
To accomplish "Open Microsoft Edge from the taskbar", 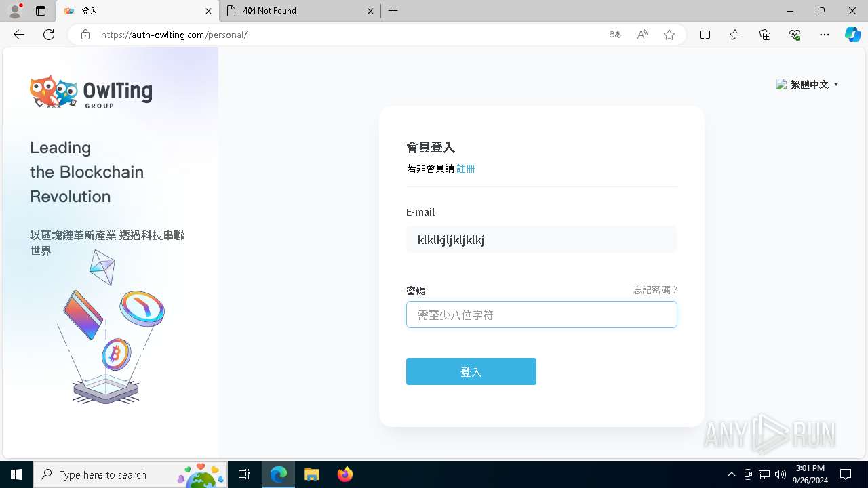I will coord(279,474).
